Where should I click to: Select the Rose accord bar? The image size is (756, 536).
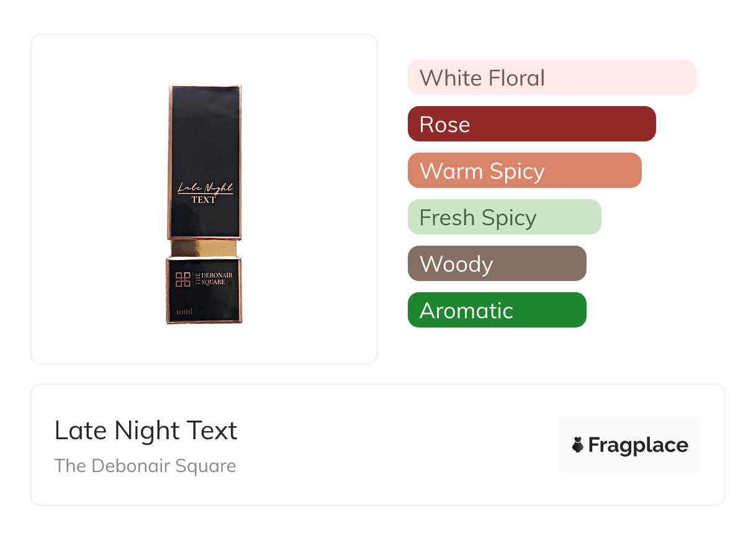(532, 124)
